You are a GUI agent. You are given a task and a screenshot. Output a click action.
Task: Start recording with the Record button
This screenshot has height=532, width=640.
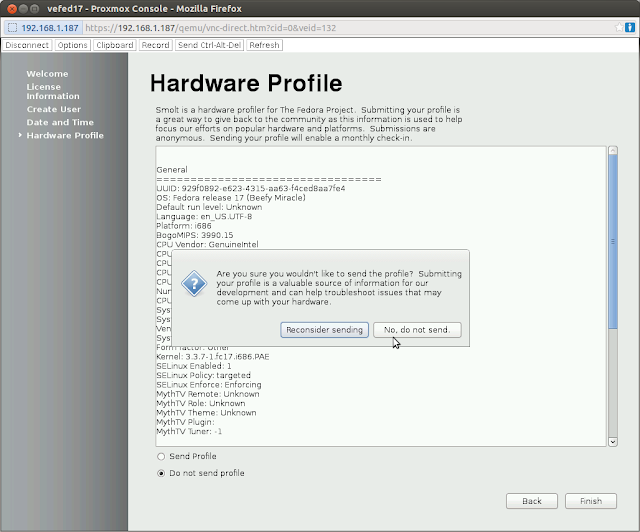(156, 45)
